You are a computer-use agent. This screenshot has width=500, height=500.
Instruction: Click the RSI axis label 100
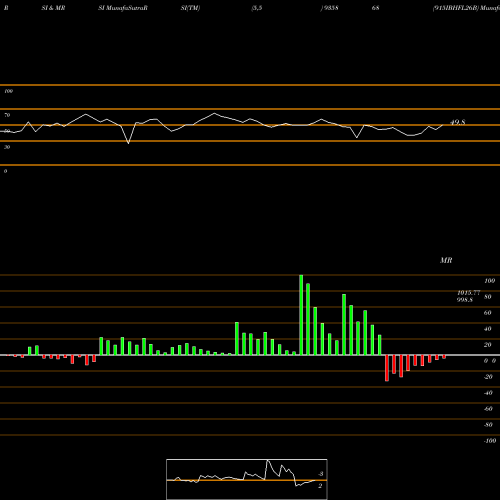pyautogui.click(x=8, y=91)
